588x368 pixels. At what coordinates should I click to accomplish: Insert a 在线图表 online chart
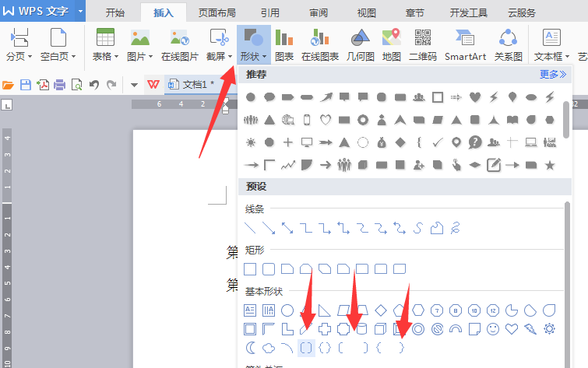[320, 44]
